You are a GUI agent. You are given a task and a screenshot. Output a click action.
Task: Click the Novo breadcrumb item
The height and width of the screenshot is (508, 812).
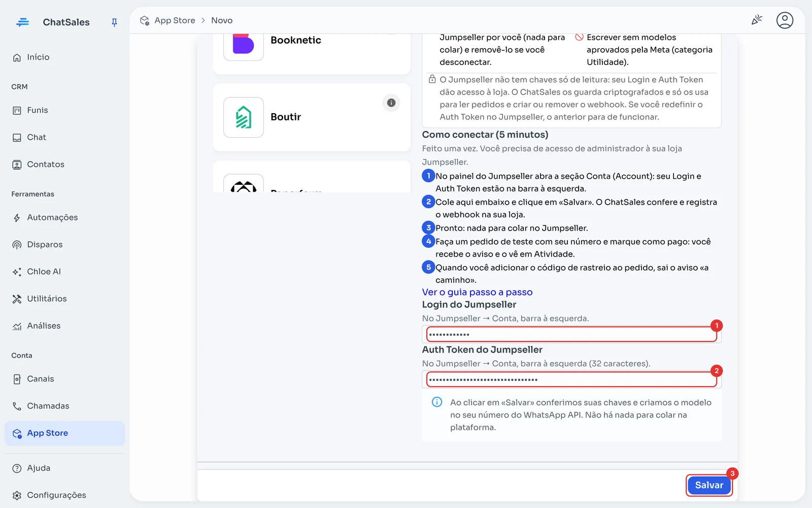coord(222,20)
